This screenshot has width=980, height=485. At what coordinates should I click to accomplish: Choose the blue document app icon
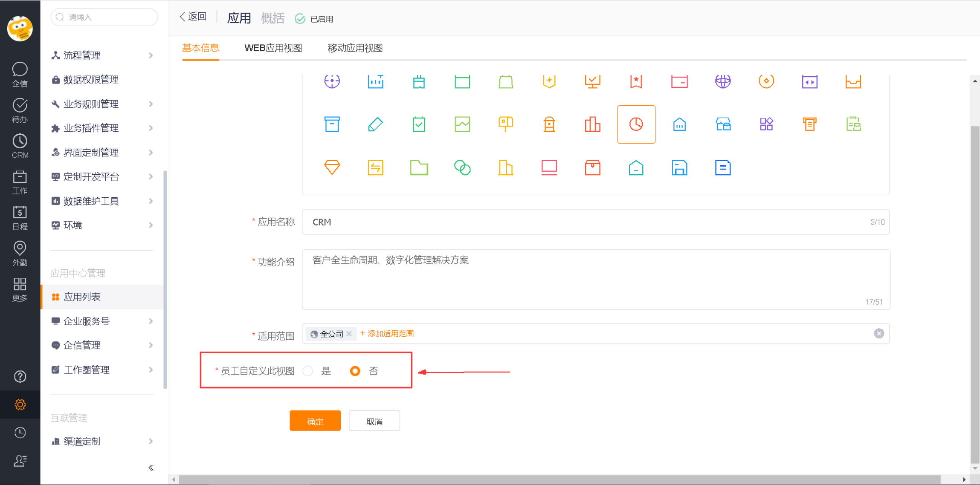[x=723, y=167]
